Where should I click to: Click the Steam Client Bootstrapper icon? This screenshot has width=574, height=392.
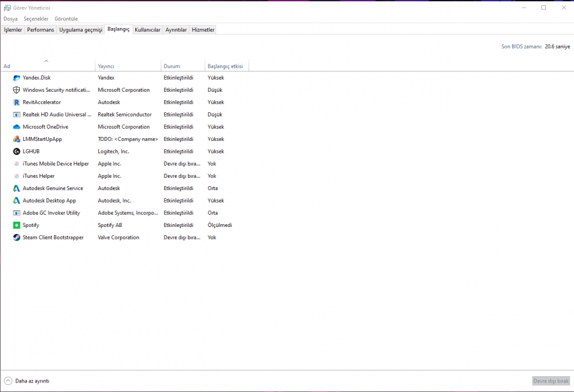[x=17, y=237]
